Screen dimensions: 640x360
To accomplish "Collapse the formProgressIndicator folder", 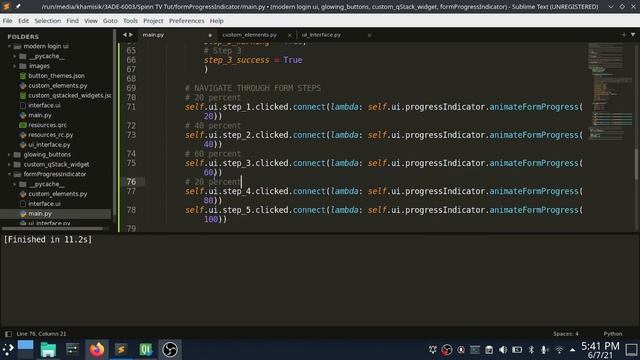I will pyautogui.click(x=9, y=174).
